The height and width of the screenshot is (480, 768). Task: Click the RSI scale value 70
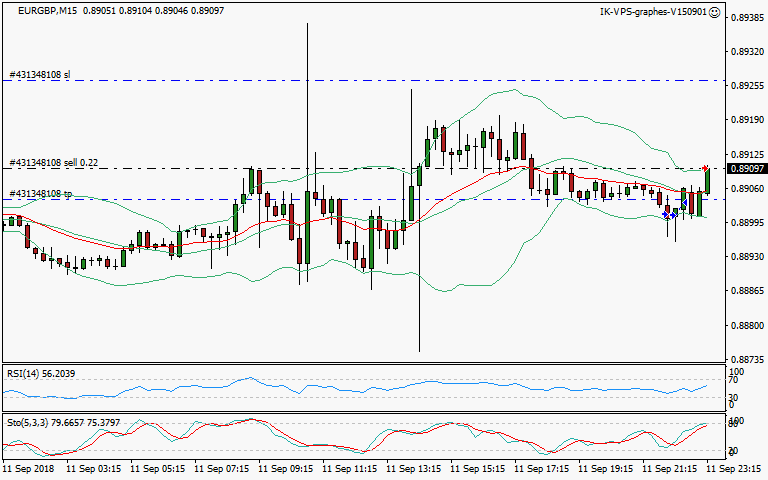click(733, 380)
